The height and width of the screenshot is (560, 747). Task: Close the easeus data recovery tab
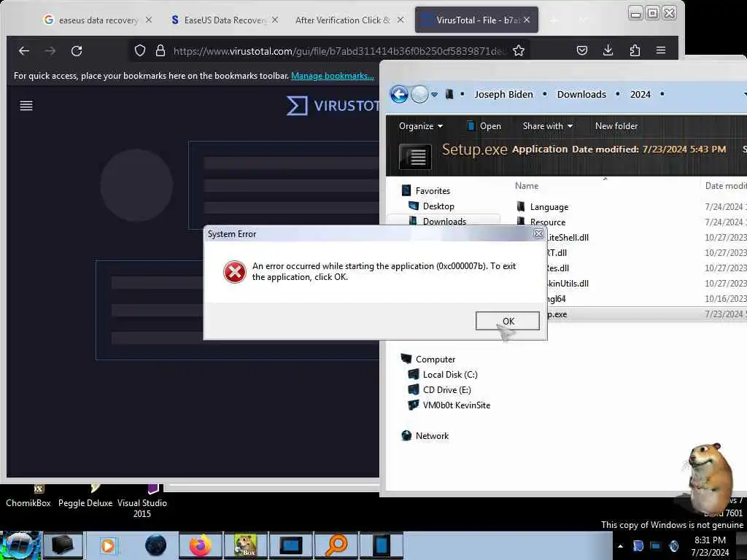click(149, 20)
